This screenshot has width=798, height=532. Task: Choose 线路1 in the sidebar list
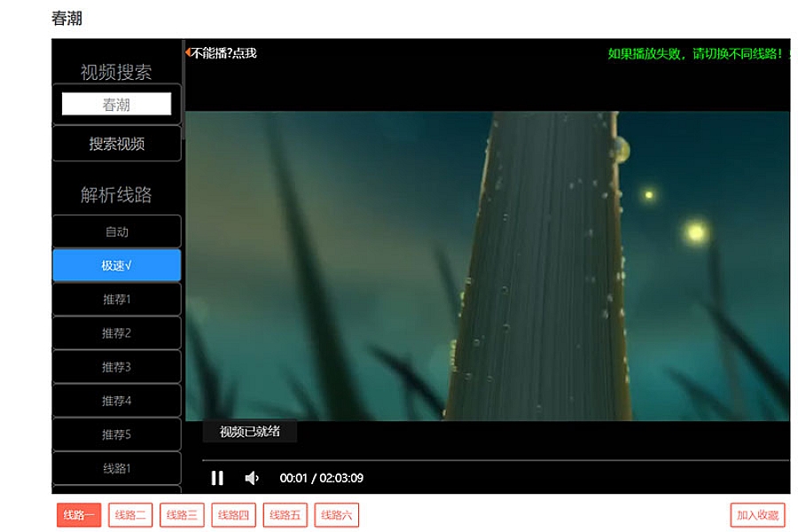tap(116, 468)
